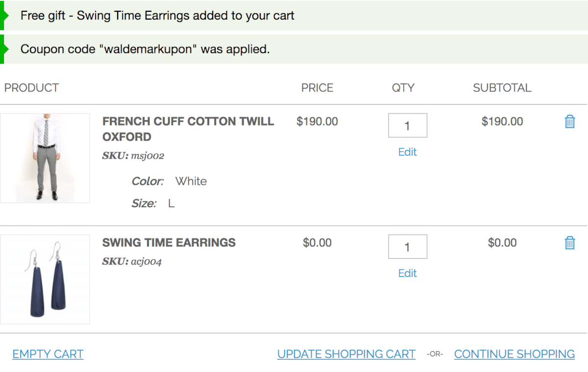Choose Continue Shopping
The width and height of the screenshot is (588, 372).
[x=514, y=354]
